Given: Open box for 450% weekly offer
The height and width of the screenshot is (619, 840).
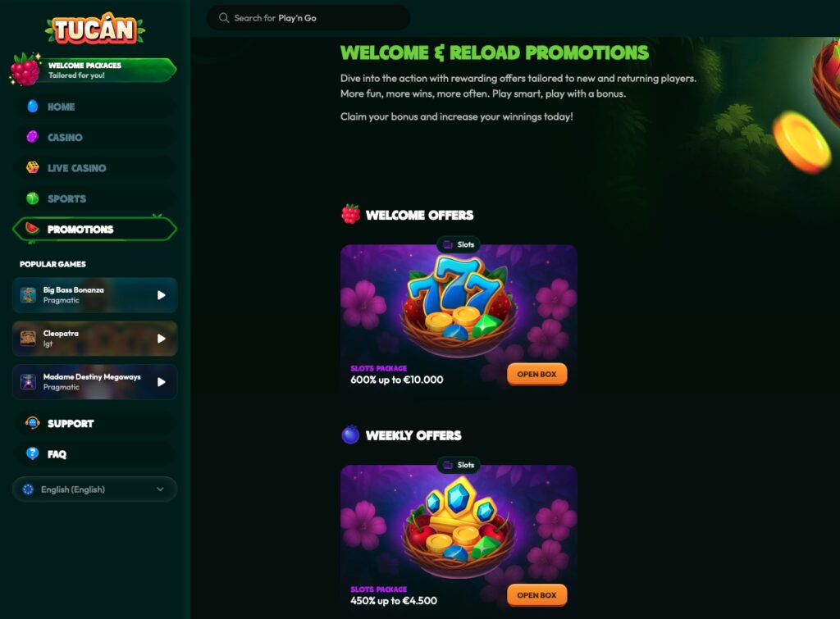Looking at the screenshot, I should coord(536,595).
